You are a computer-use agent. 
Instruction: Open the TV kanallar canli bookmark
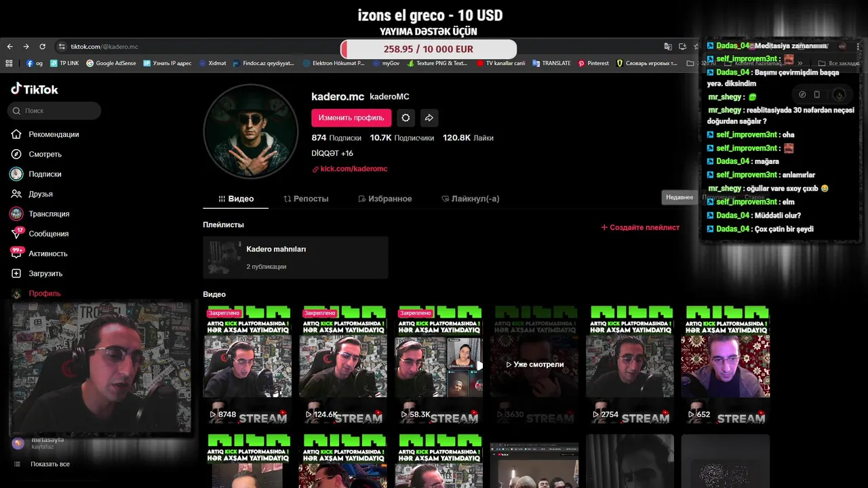[501, 63]
